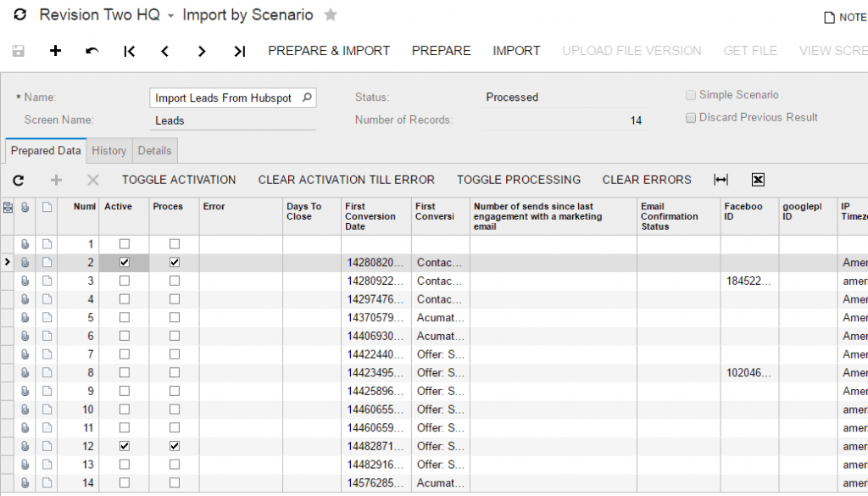The height and width of the screenshot is (496, 868).
Task: Click CLEAR ERRORS button
Action: pyautogui.click(x=647, y=180)
